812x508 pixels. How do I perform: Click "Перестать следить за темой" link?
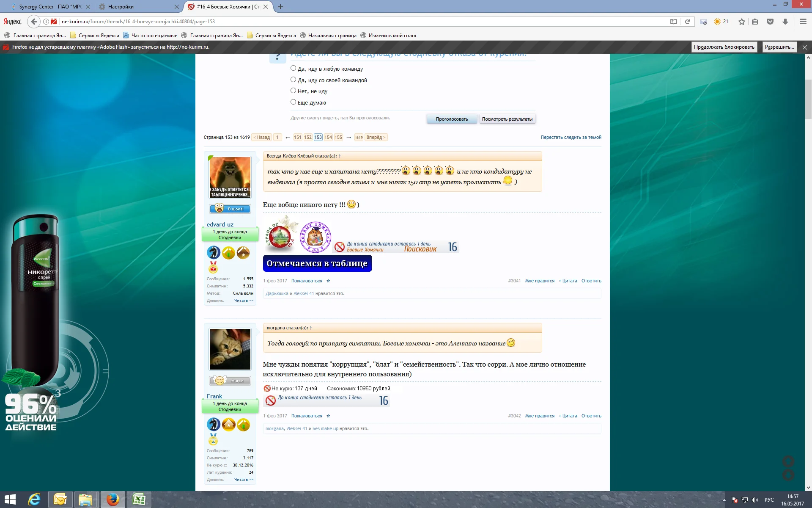point(571,137)
